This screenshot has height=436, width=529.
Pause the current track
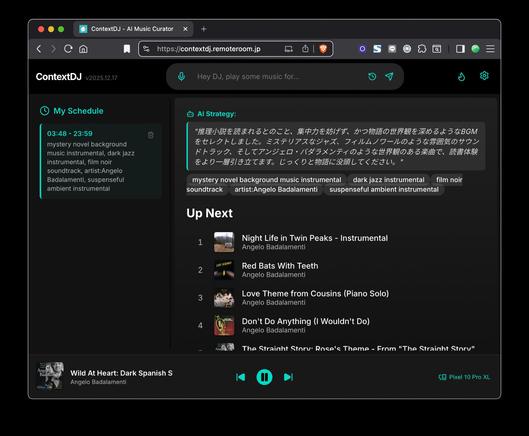[264, 377]
